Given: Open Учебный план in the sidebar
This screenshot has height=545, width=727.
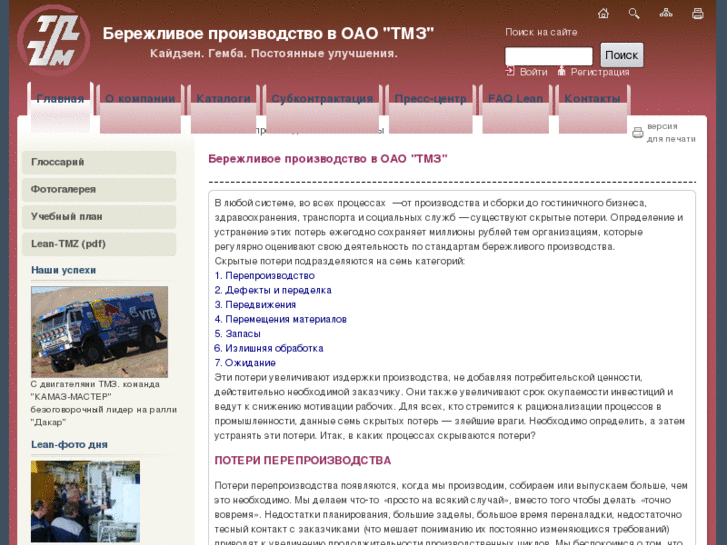Looking at the screenshot, I should pos(99,217).
